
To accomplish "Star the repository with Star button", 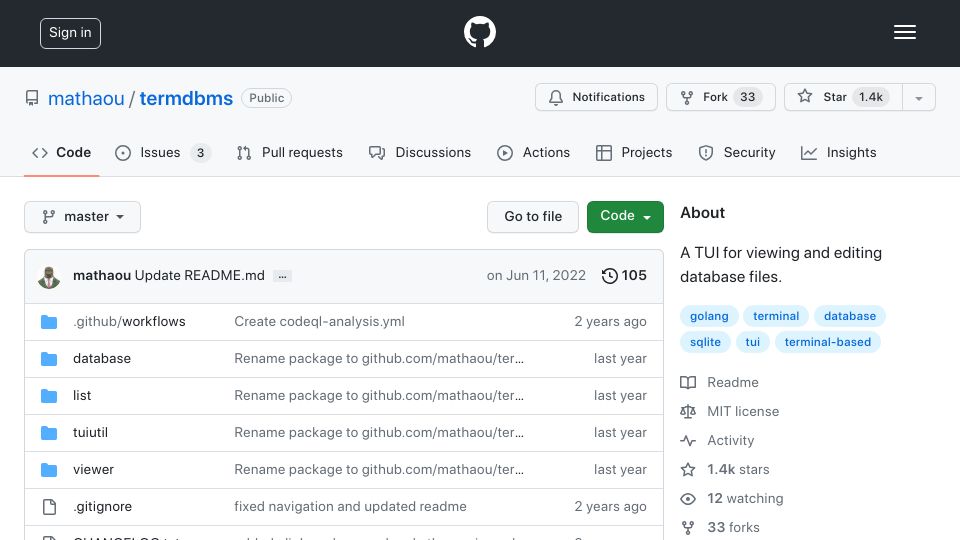I will click(843, 97).
